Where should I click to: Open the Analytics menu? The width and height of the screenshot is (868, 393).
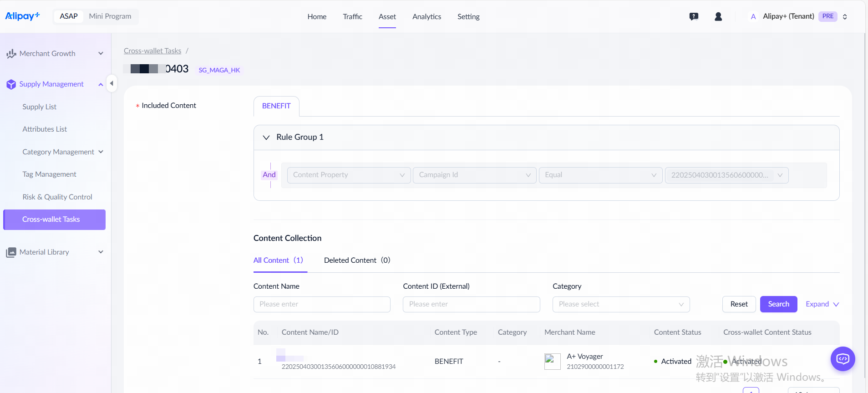click(x=426, y=17)
